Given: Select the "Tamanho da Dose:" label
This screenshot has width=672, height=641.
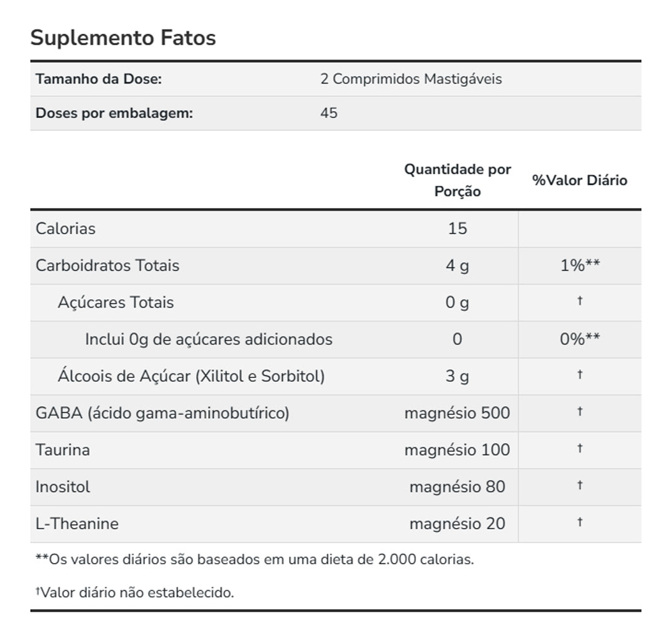Looking at the screenshot, I should 98,79.
